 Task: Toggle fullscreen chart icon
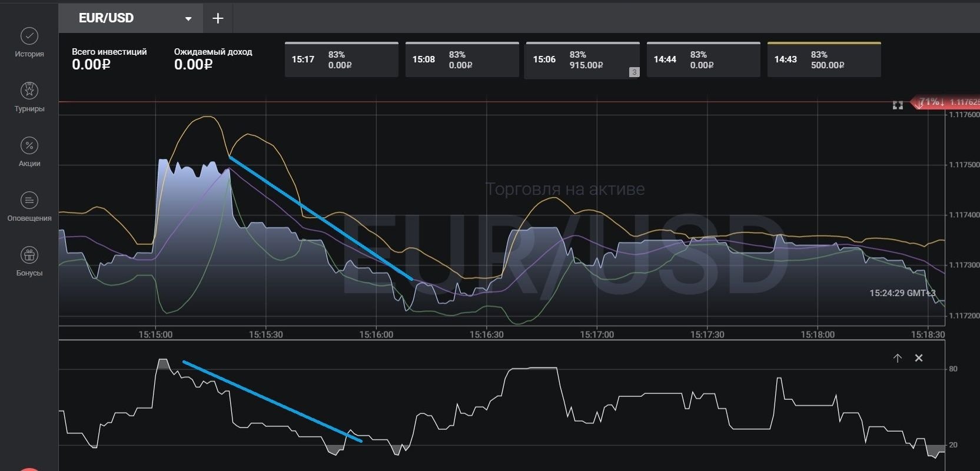[x=898, y=105]
